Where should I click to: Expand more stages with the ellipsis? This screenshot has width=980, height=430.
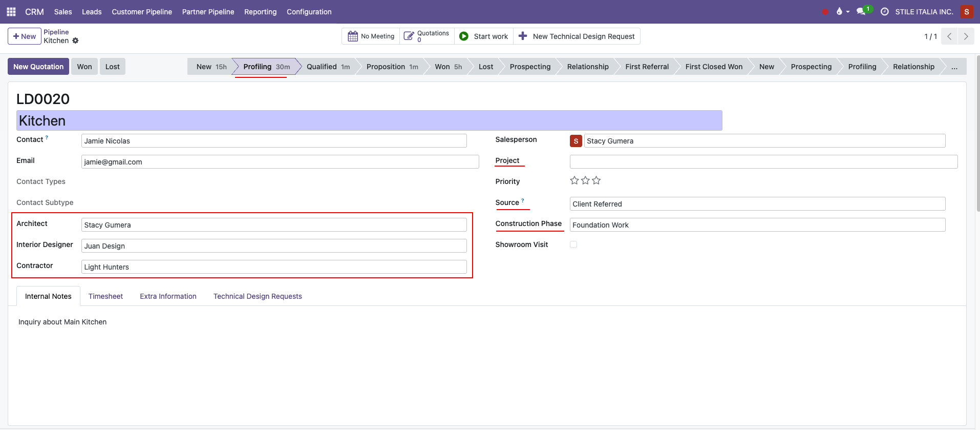click(x=954, y=67)
